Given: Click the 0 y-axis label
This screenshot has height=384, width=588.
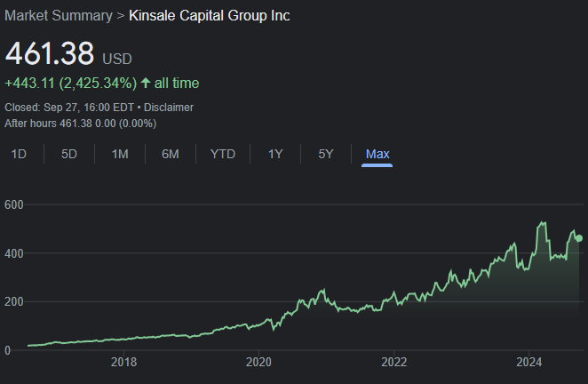Looking at the screenshot, I should click(7, 350).
